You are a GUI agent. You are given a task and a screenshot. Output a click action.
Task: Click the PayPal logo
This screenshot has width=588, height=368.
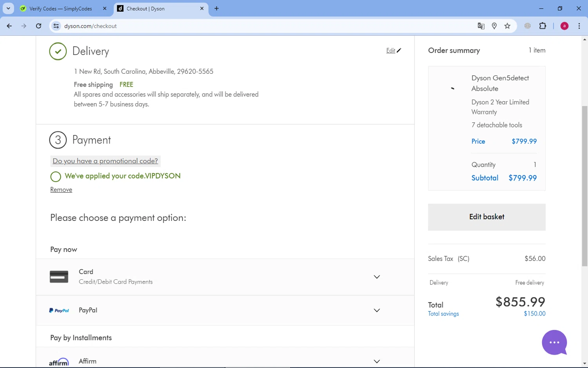click(x=59, y=310)
